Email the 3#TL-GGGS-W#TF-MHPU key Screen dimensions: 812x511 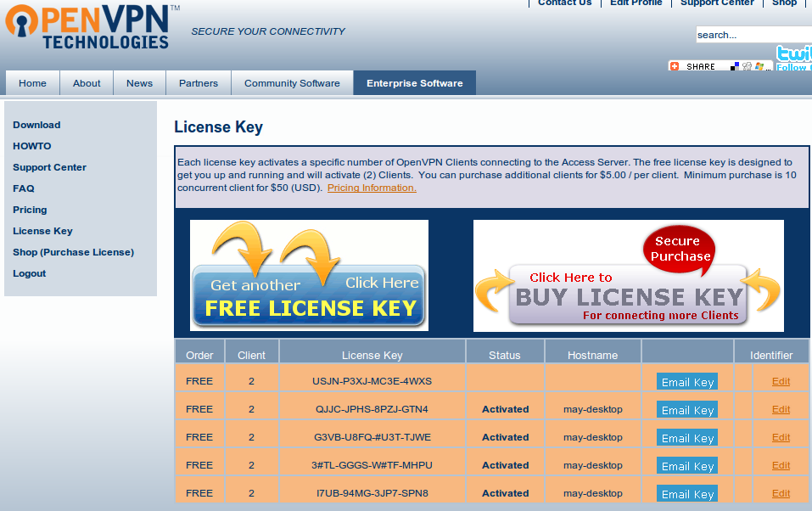687,466
